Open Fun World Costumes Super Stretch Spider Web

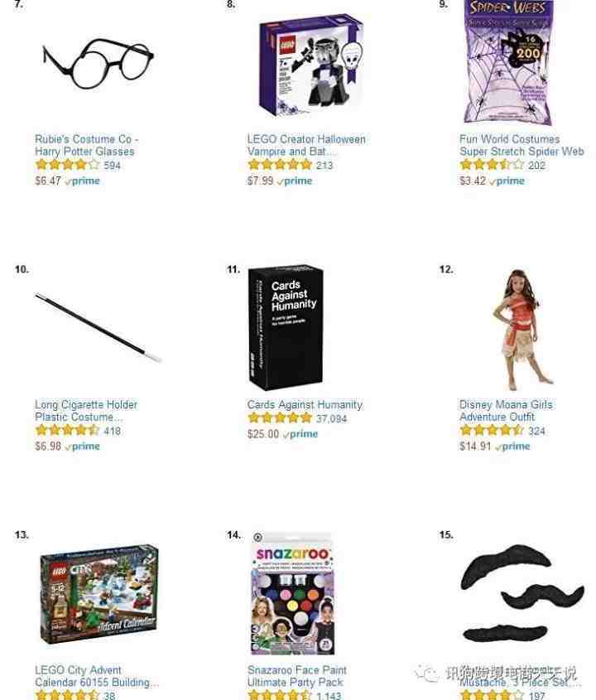(x=521, y=145)
